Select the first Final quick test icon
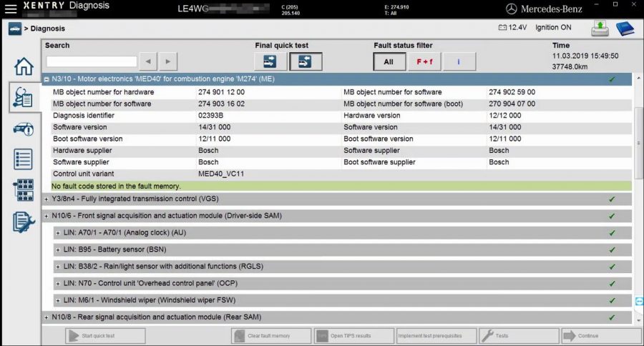The width and height of the screenshot is (644, 346). tap(270, 61)
